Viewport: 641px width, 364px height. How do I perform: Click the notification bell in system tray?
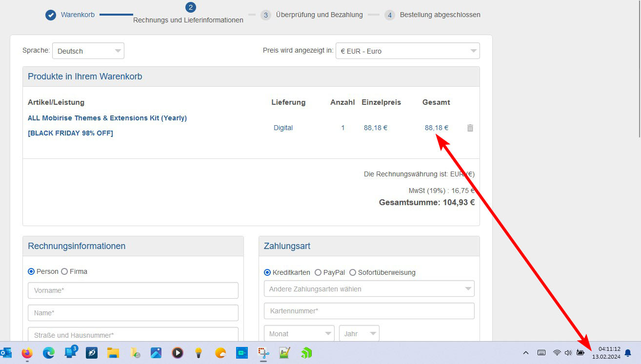[628, 353]
